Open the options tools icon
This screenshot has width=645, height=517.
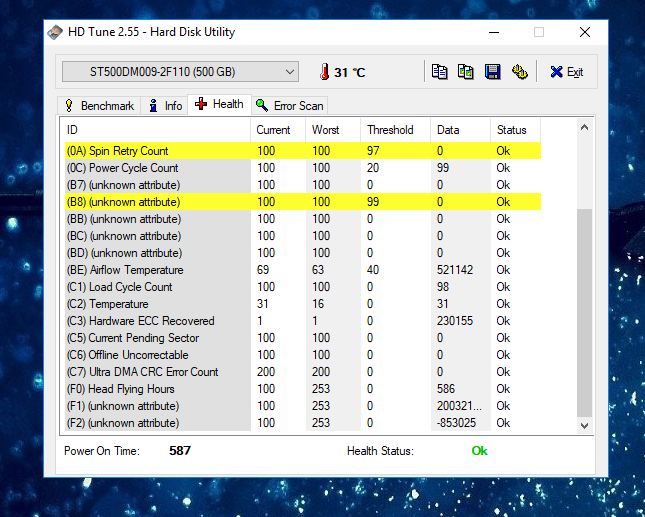pyautogui.click(x=520, y=72)
